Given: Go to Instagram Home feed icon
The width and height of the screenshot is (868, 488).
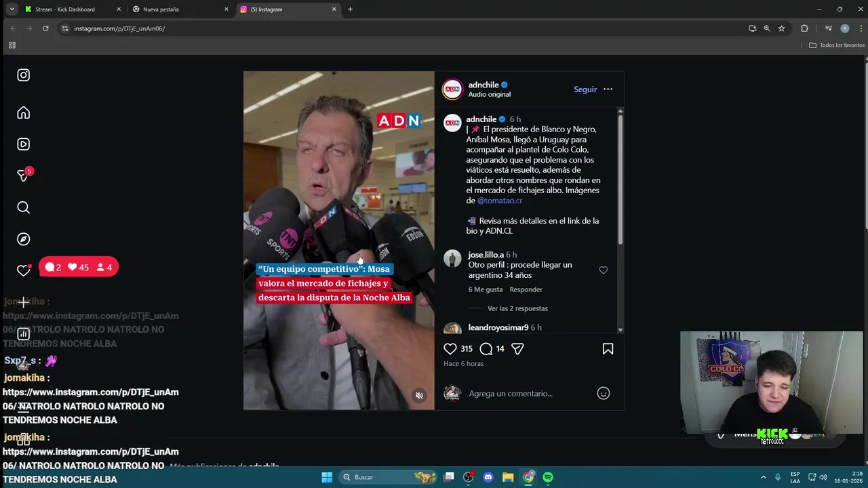Looking at the screenshot, I should pos(24,113).
